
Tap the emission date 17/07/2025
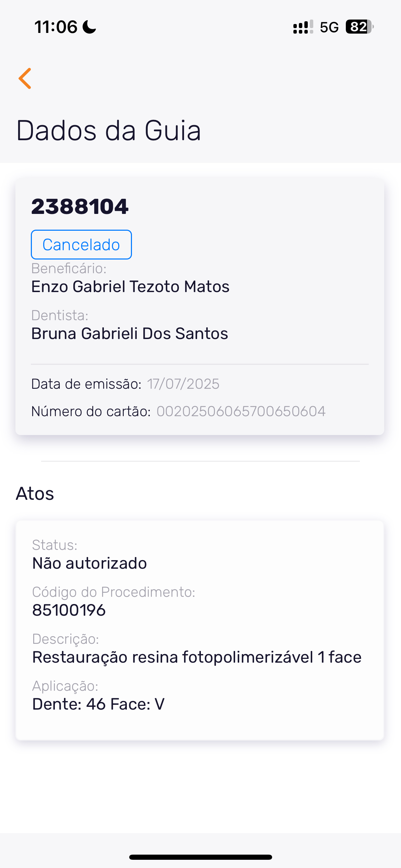183,384
